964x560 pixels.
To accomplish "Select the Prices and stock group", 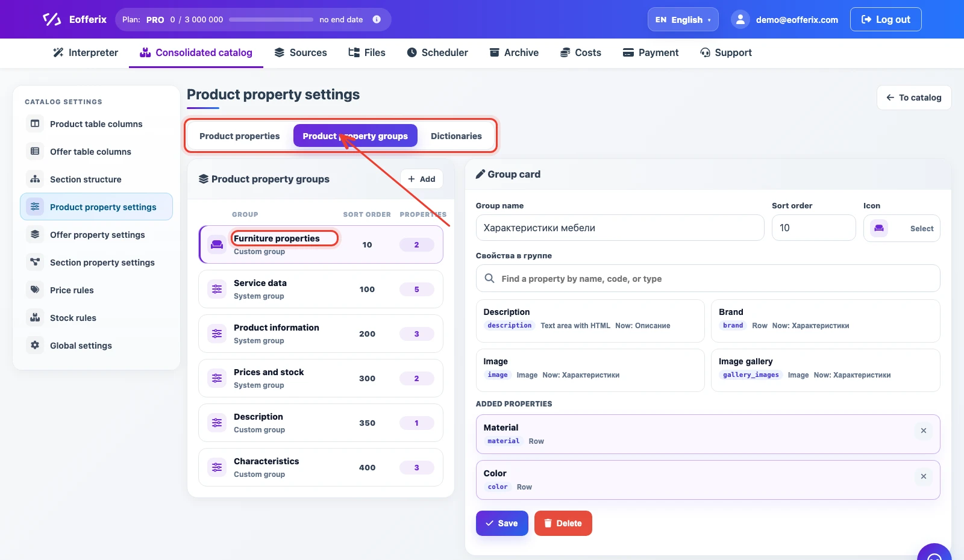I will coord(321,378).
